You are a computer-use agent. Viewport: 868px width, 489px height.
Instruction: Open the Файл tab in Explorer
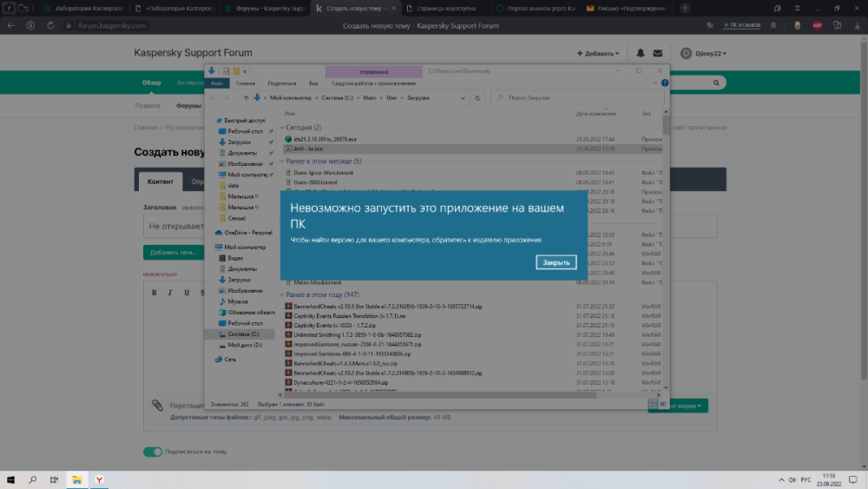tap(216, 83)
